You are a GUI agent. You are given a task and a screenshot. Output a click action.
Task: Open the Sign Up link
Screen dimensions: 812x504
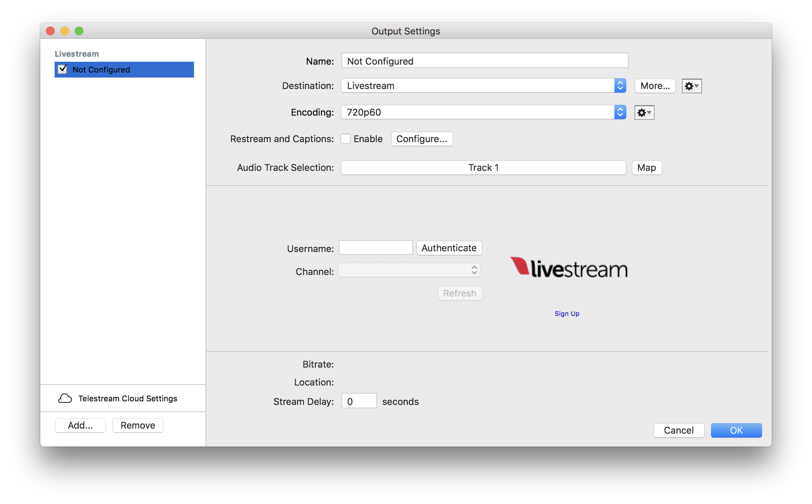567,314
